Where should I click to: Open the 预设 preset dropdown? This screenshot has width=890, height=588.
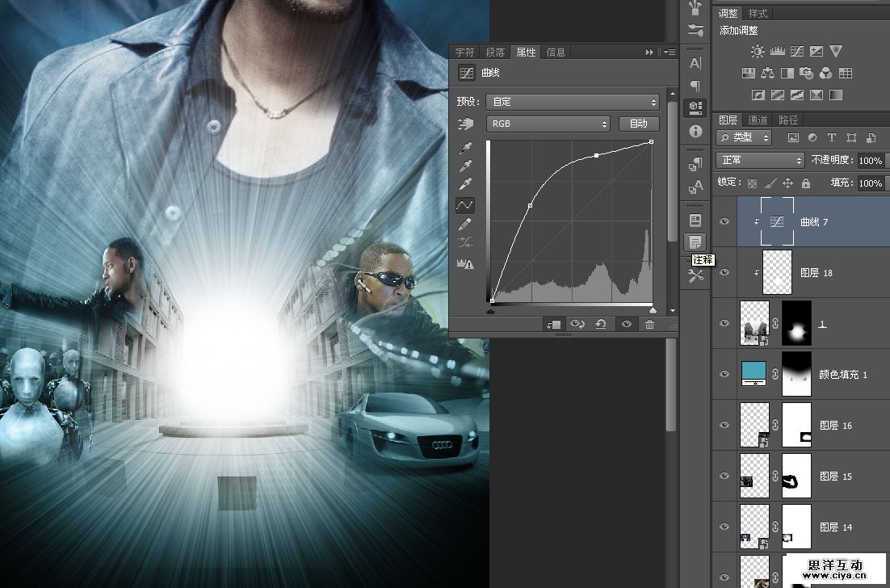tap(573, 102)
